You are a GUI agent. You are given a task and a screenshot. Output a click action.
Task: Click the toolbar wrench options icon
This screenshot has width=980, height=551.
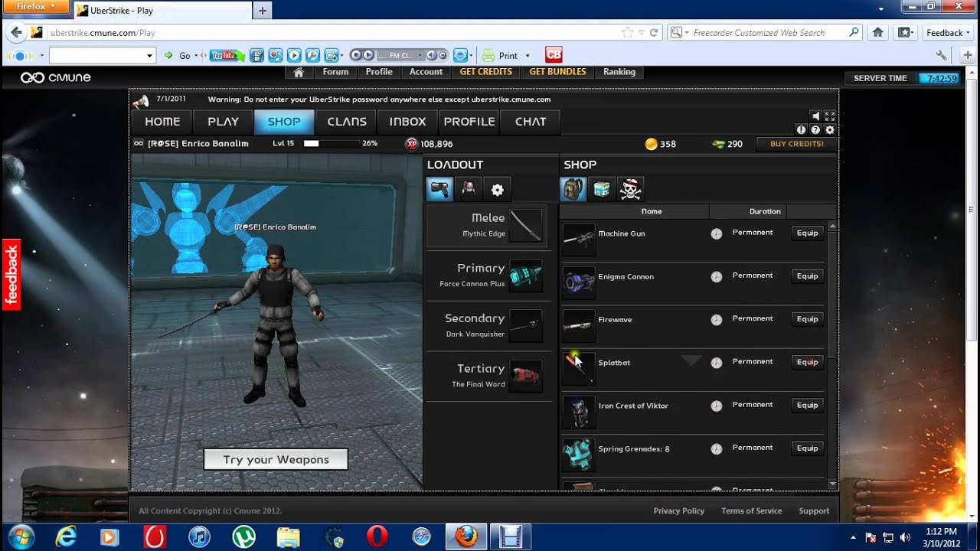click(942, 55)
